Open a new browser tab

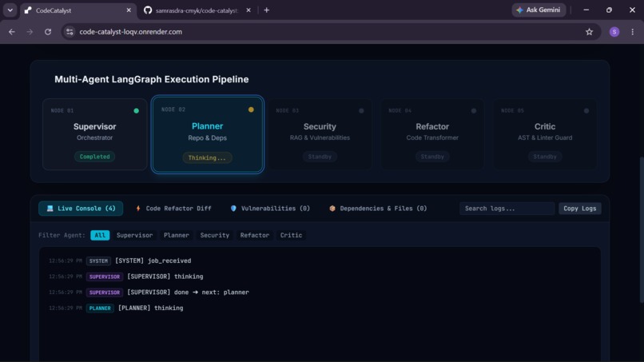coord(267,10)
